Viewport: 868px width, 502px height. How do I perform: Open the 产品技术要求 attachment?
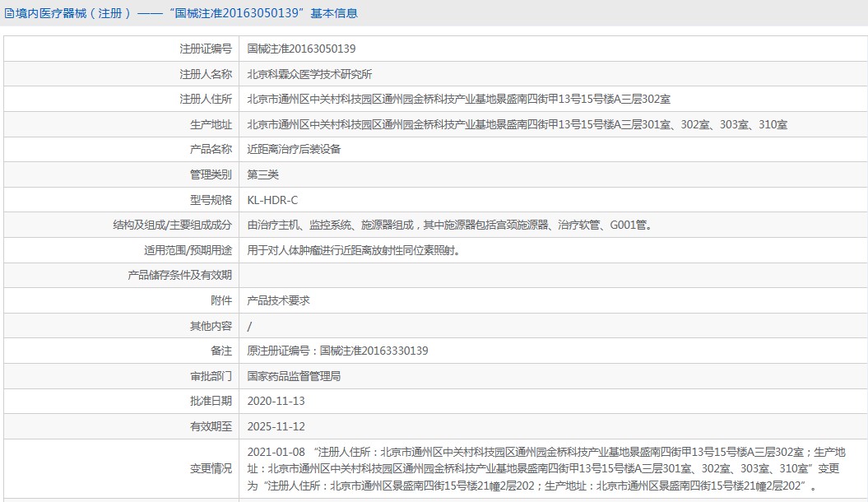(x=278, y=300)
